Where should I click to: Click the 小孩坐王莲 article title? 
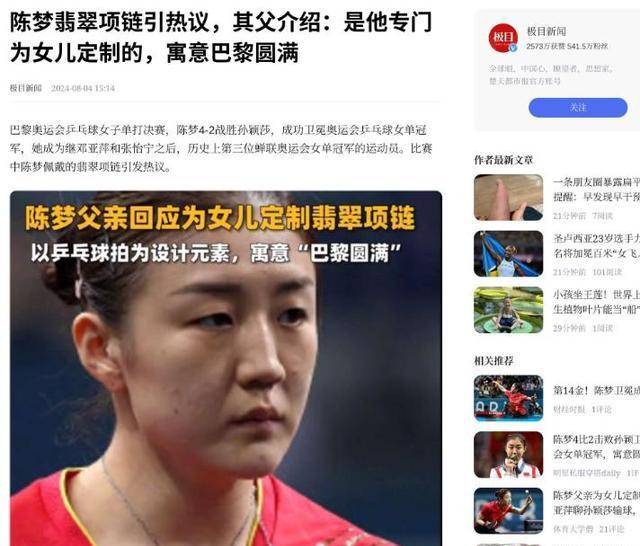pyautogui.click(x=596, y=302)
